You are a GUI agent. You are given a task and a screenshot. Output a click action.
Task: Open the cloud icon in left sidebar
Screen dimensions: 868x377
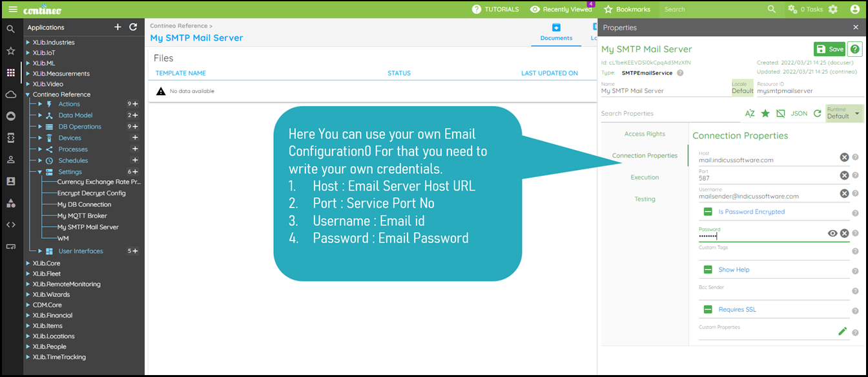tap(10, 94)
